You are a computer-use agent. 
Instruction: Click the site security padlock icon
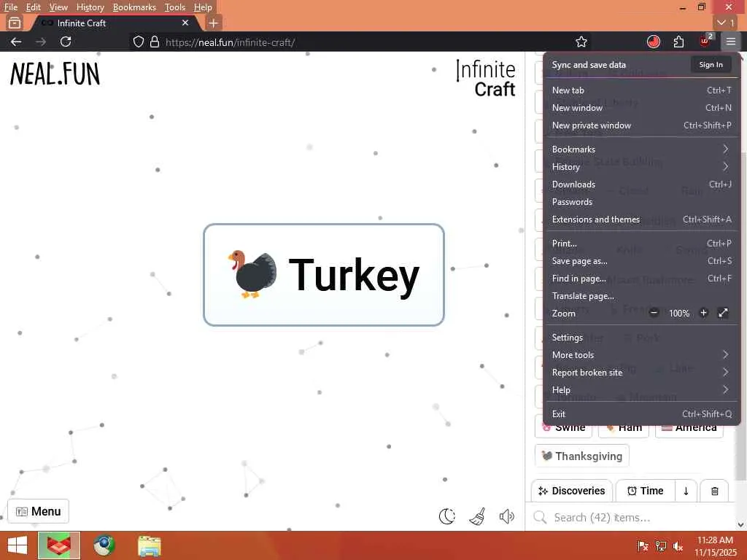point(155,42)
